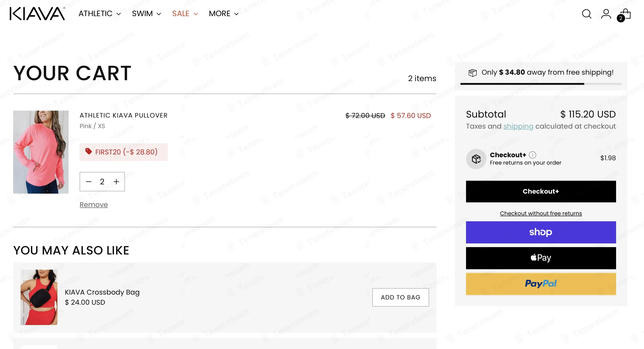Click the pullover quantity field
The width and height of the screenshot is (644, 349).
coord(102,181)
